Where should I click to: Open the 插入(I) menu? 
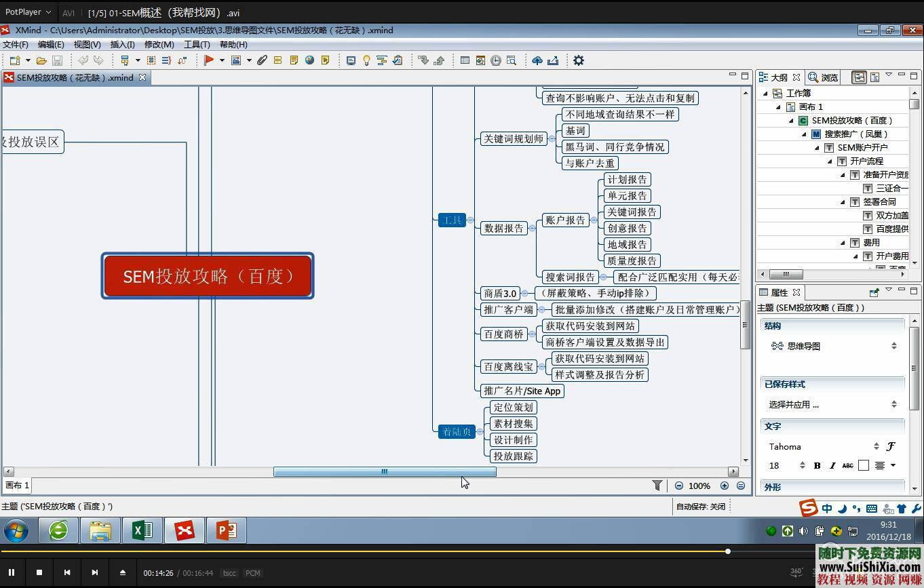point(122,45)
